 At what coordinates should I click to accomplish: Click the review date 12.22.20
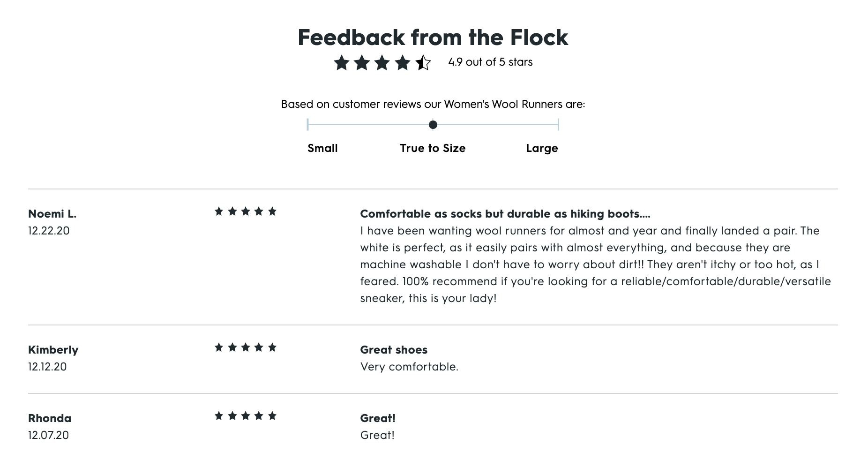click(x=49, y=231)
